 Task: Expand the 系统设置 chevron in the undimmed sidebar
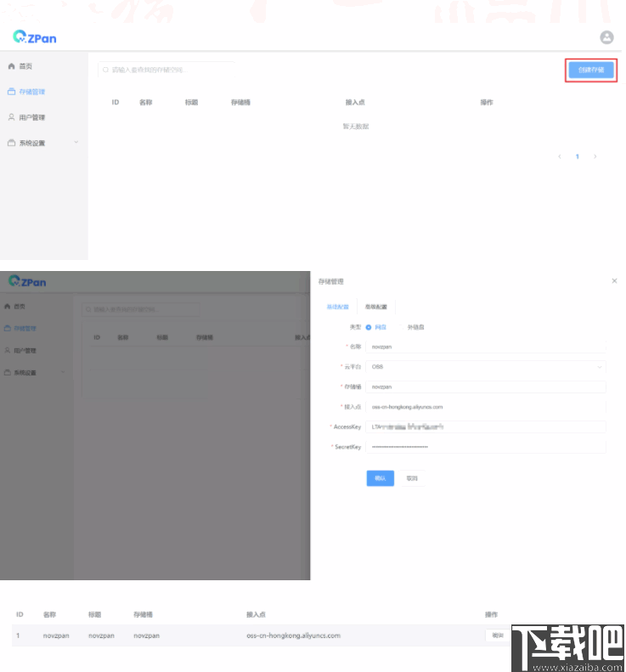coord(76,142)
